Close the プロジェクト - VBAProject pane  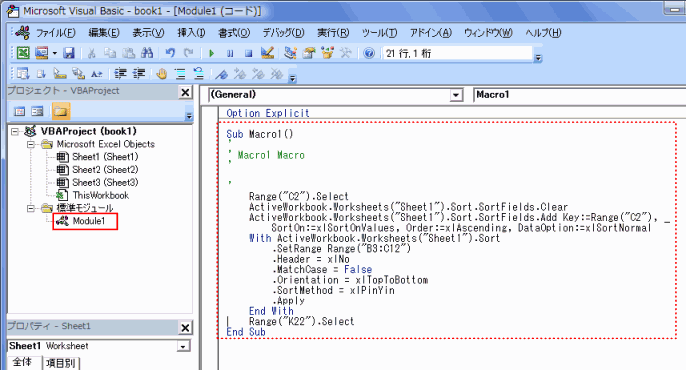(186, 92)
